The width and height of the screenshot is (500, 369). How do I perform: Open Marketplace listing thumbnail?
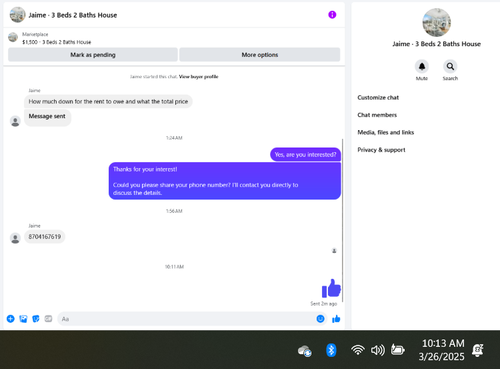pos(13,37)
